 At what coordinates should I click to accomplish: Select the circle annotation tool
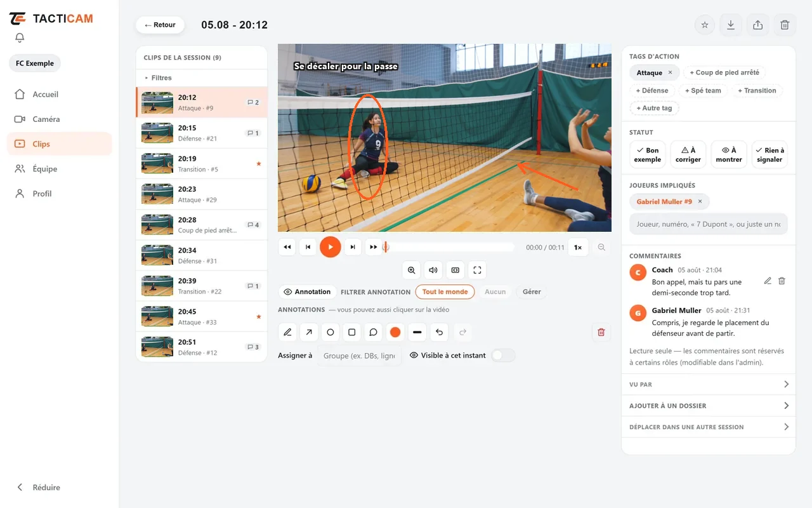pyautogui.click(x=331, y=332)
